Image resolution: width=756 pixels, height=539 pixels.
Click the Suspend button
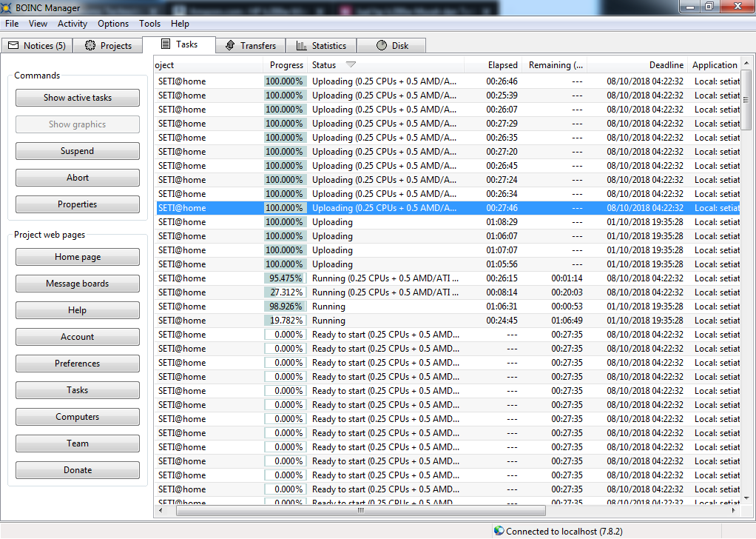point(77,150)
